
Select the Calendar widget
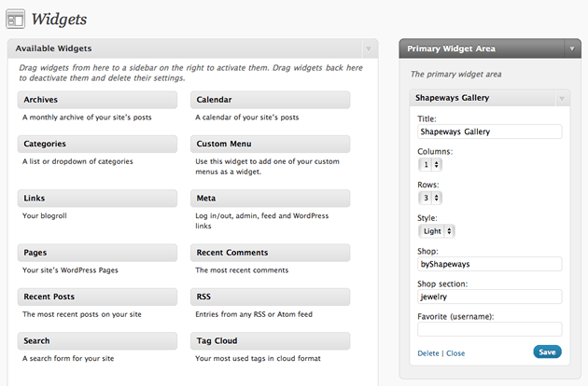coord(270,100)
